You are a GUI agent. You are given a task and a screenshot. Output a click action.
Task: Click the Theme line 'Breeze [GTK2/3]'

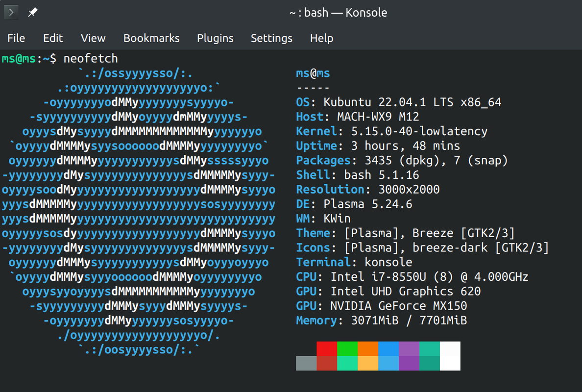click(x=463, y=233)
